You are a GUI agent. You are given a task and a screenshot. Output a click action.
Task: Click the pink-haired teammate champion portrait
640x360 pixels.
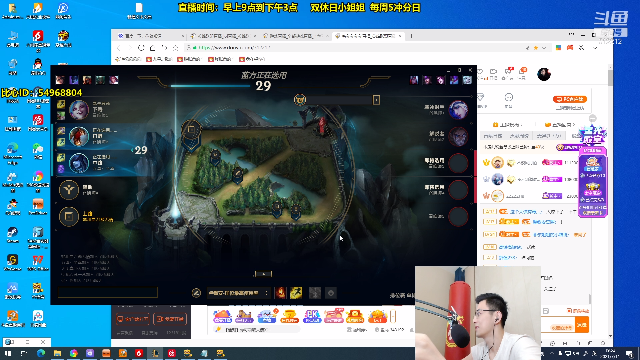coord(79,109)
